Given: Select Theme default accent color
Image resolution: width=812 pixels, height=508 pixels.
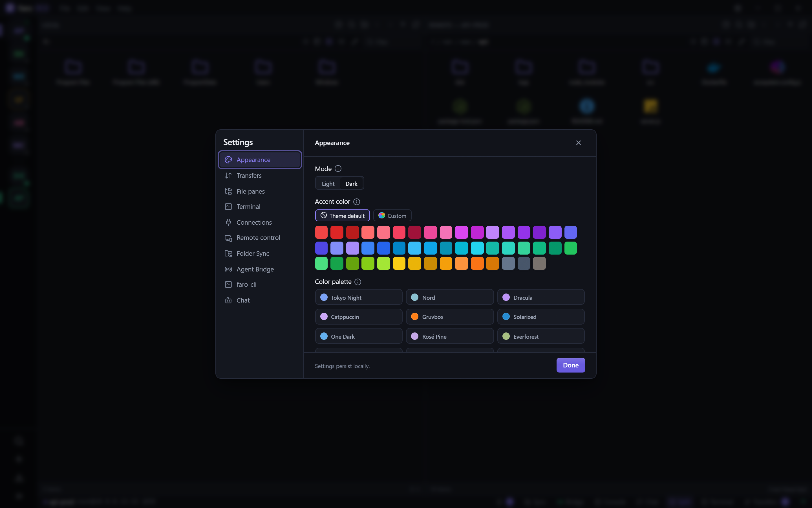Looking at the screenshot, I should pos(342,216).
